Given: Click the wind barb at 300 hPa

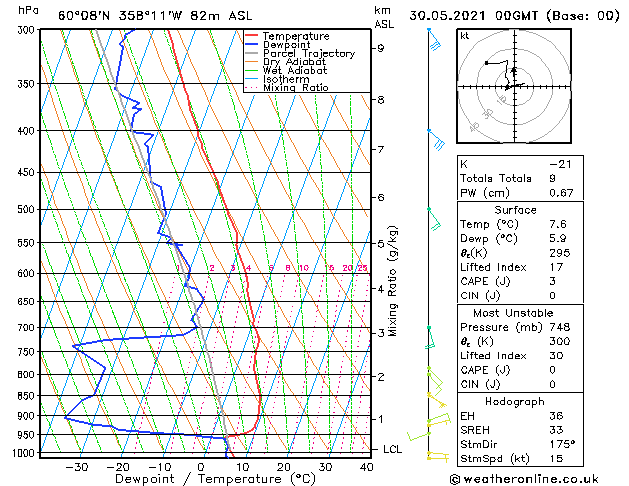Looking at the screenshot, I should 434,39.
